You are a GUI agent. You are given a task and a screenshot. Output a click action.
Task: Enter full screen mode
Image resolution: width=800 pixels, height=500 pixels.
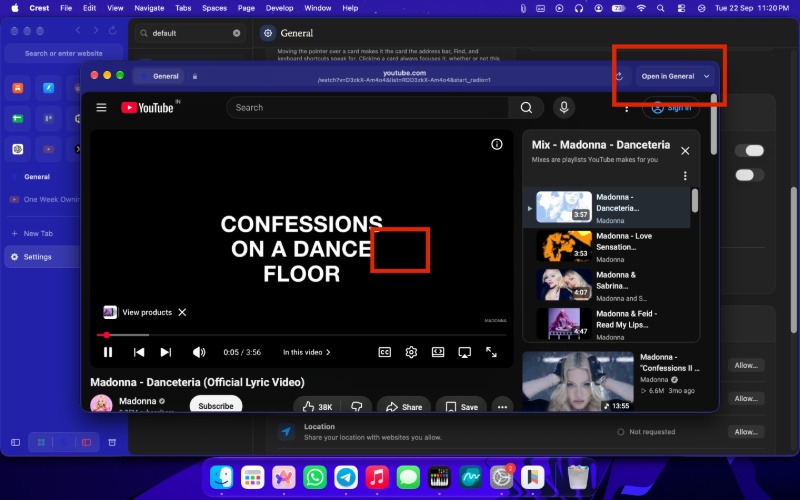pyautogui.click(x=491, y=352)
